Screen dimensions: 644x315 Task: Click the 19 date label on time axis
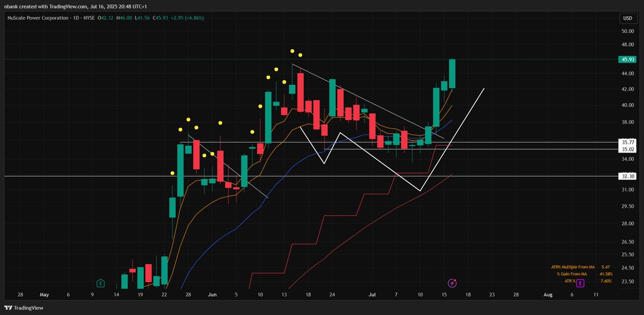click(x=140, y=295)
